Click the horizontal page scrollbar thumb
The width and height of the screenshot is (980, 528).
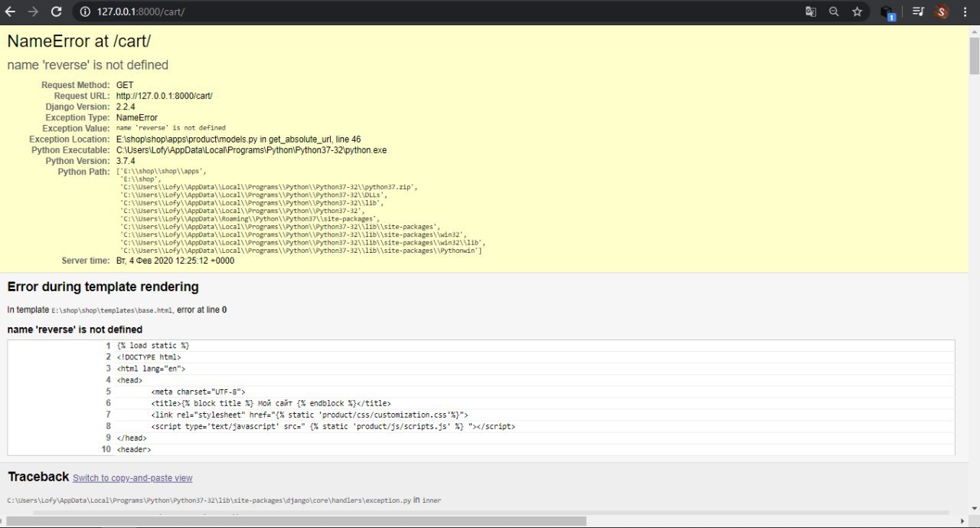coord(296,521)
